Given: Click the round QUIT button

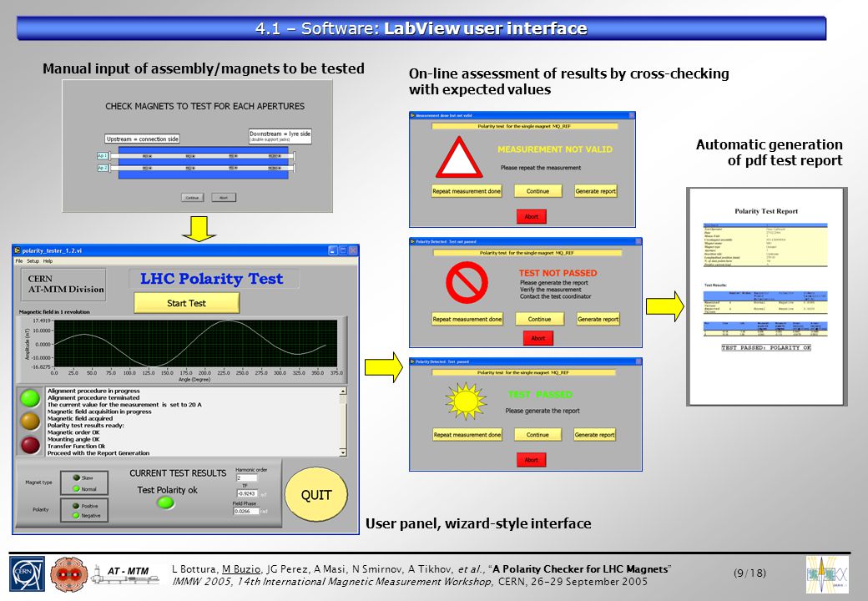Looking at the screenshot, I should coord(316,495).
